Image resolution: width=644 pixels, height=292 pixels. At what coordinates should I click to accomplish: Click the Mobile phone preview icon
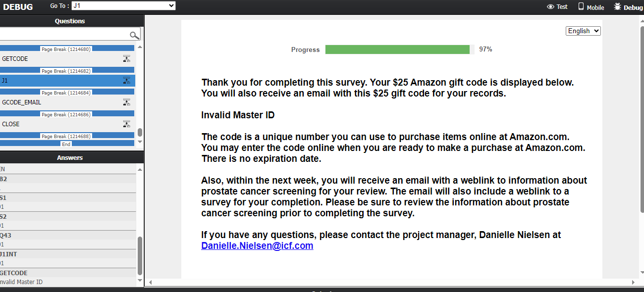pos(581,7)
